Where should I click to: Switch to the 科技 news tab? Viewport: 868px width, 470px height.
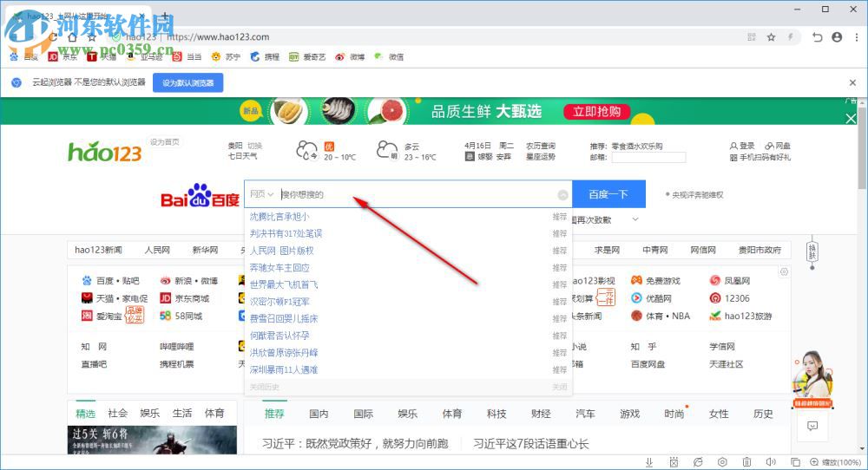[496, 414]
